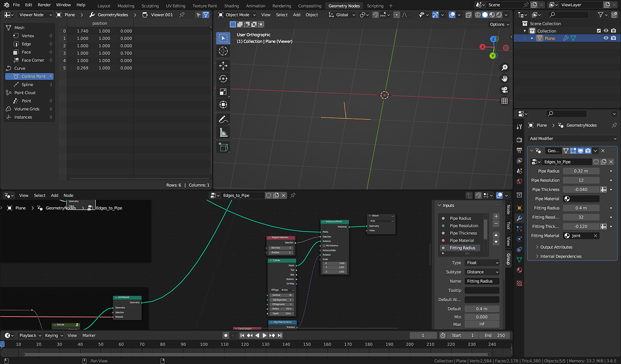The height and width of the screenshot is (364, 621).
Task: Remove Joint from Fitting Material
Action: pos(595,236)
